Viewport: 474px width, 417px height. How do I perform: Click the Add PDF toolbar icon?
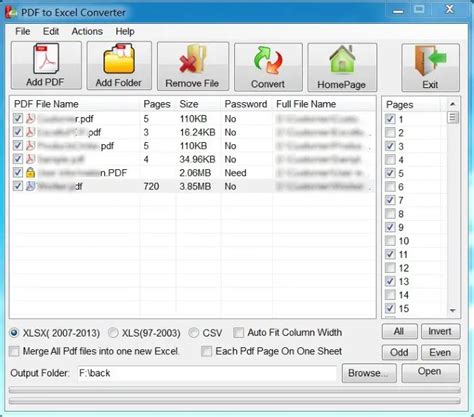click(x=46, y=65)
